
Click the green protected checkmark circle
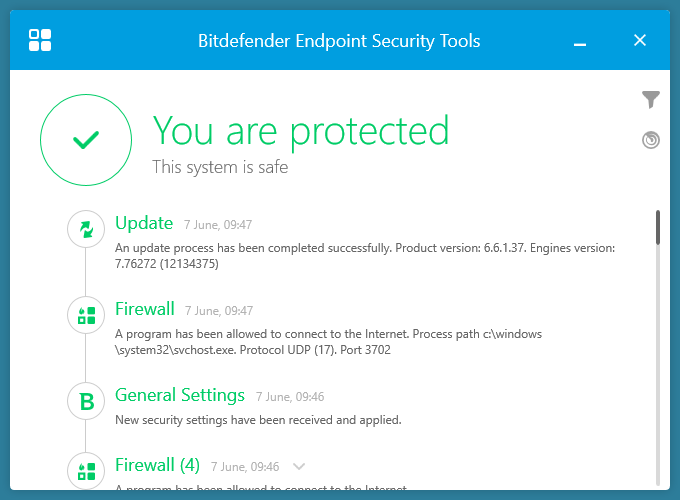[86, 141]
